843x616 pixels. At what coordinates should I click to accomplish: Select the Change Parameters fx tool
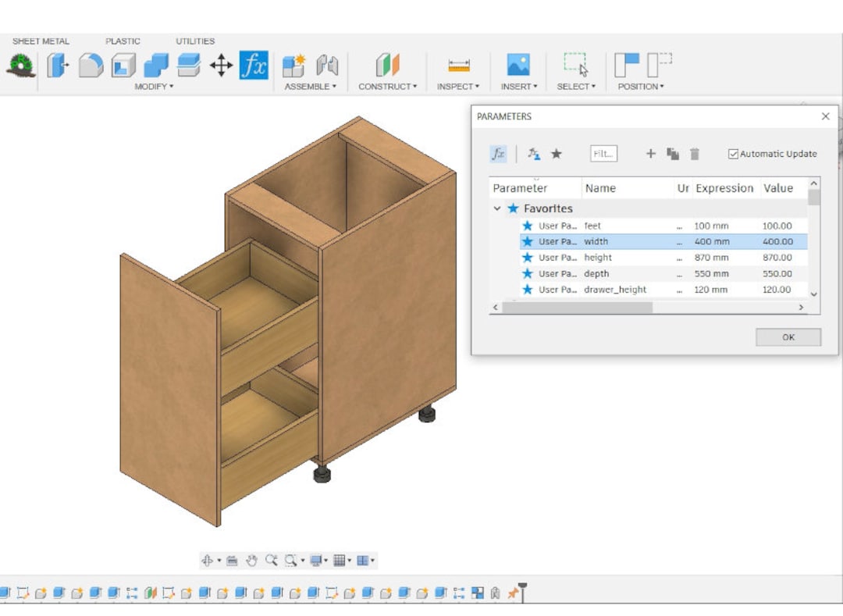[x=253, y=66]
